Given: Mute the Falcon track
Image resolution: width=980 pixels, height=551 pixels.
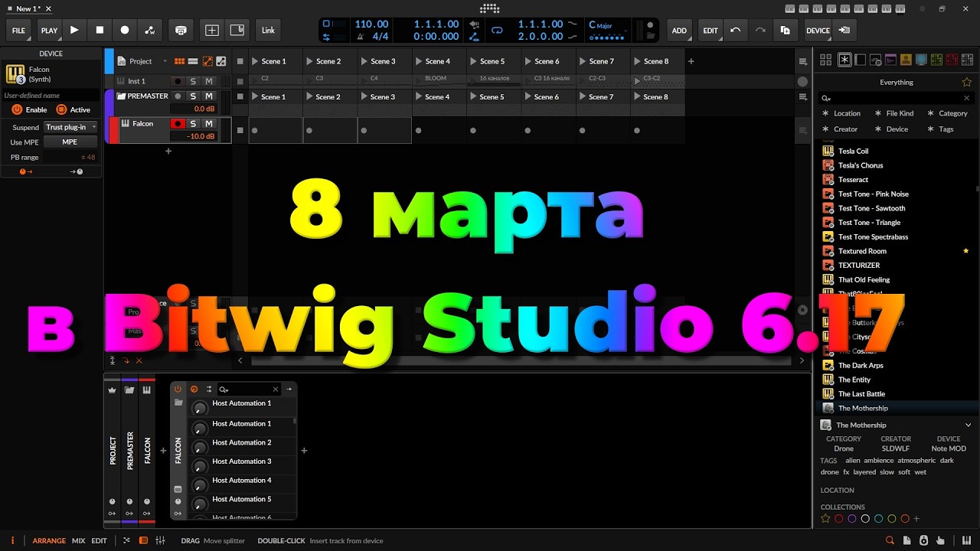Looking at the screenshot, I should coord(208,124).
